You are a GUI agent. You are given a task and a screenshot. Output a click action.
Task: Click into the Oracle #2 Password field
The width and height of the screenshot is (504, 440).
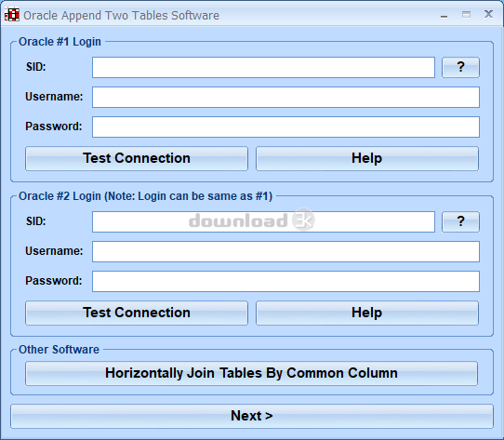285,281
